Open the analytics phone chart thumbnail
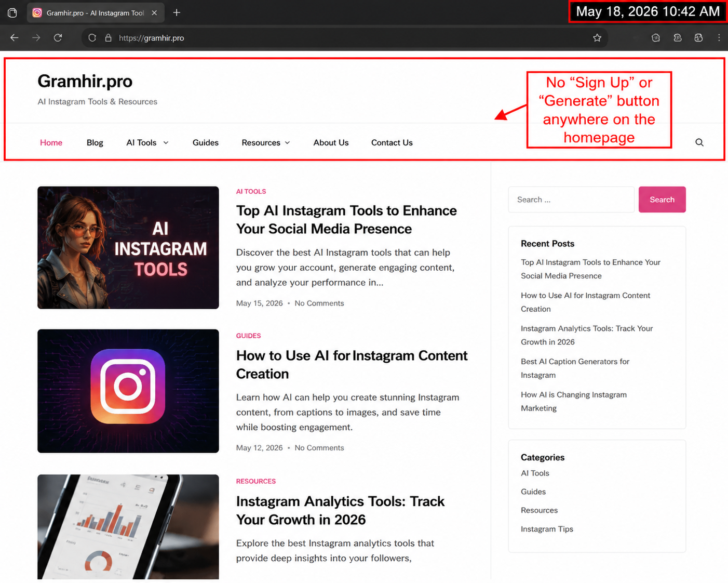 pos(128,526)
